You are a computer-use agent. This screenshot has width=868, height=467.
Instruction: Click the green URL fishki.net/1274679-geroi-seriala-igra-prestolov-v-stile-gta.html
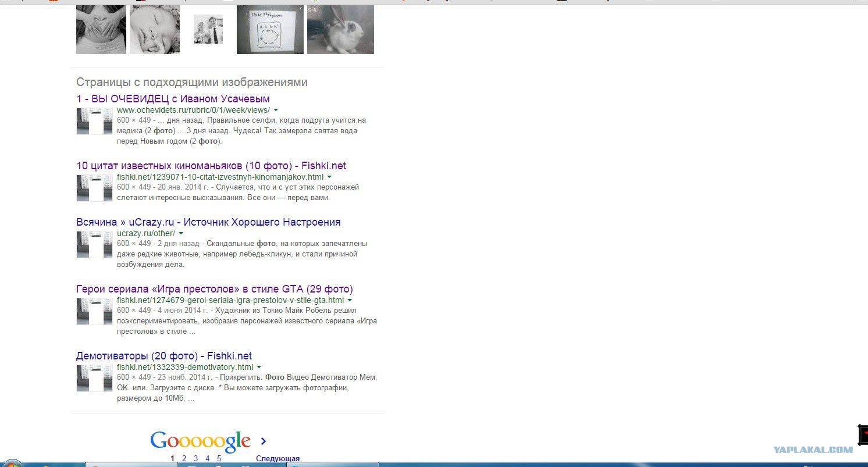[230, 300]
